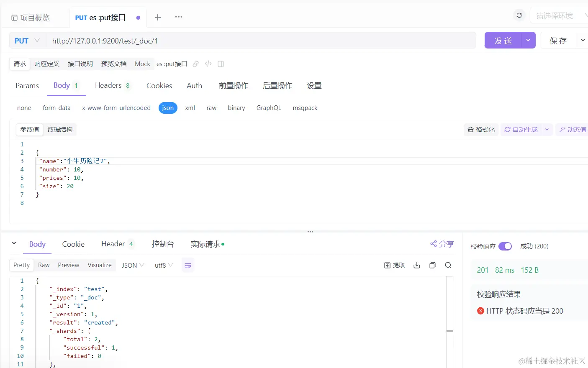Open the response 控制台 console tab

(163, 244)
